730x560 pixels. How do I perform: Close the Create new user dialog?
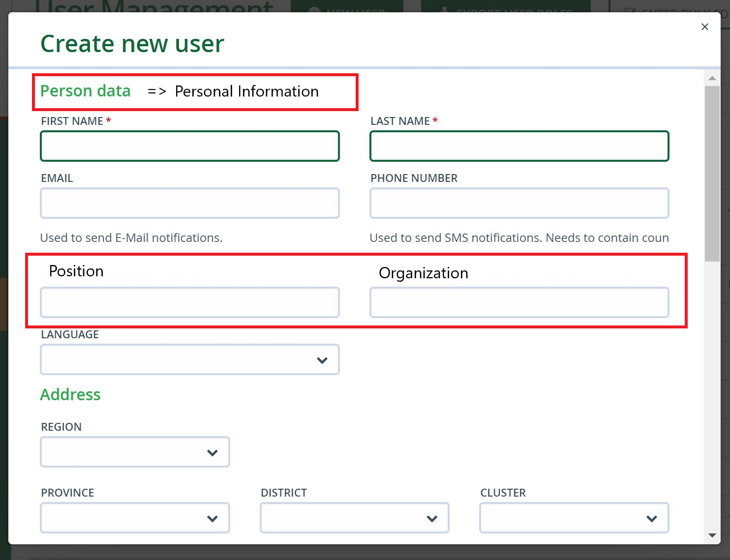click(705, 27)
